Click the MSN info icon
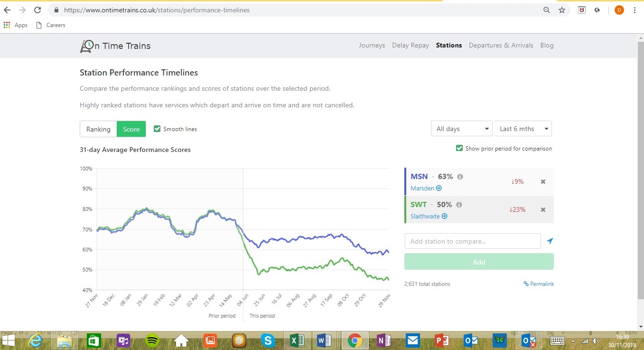 tap(460, 177)
